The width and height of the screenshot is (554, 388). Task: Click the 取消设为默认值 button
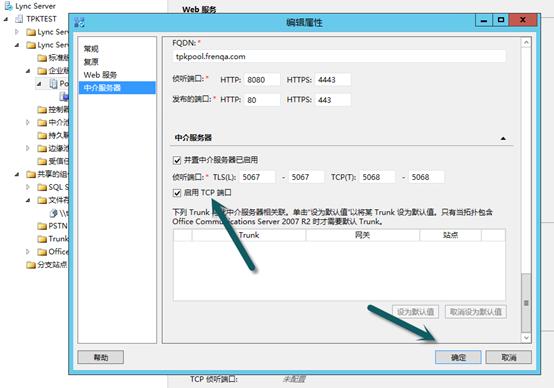pos(476,312)
